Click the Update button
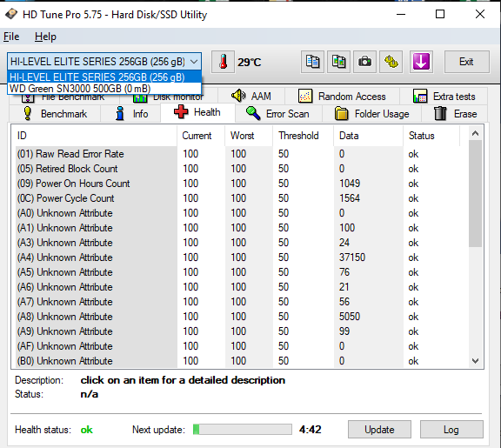Image resolution: width=501 pixels, height=448 pixels. coord(379,430)
